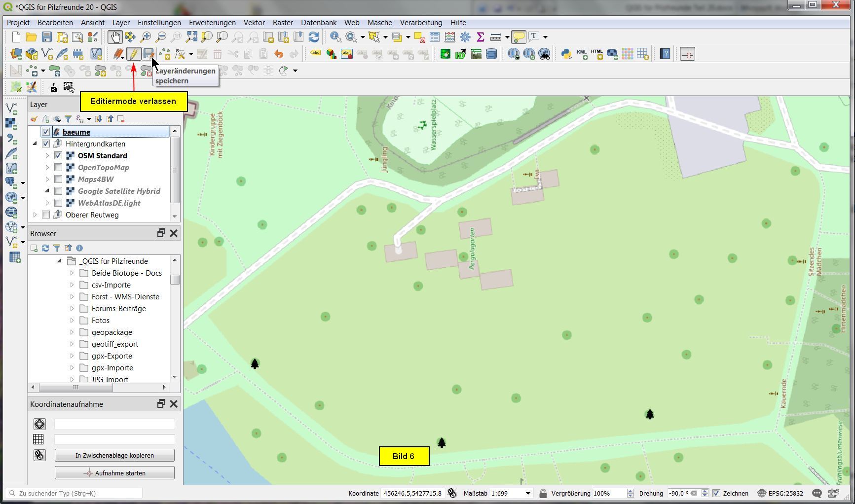The image size is (855, 504).
Task: Click the Undo arrow icon
Action: coord(279,54)
